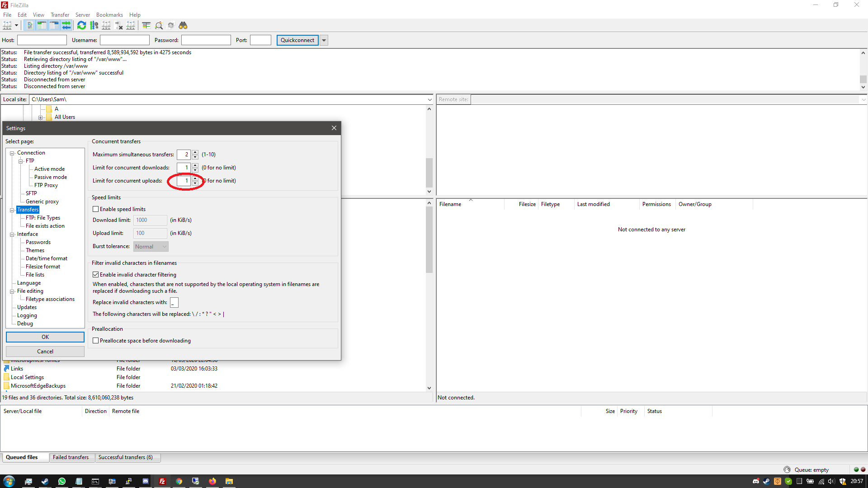Increase concurrent uploads limit spinner
This screenshot has height=488, width=868.
[195, 178]
